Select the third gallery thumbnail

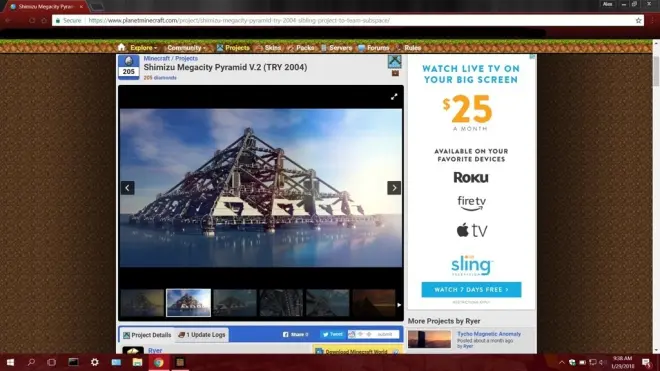(x=235, y=302)
